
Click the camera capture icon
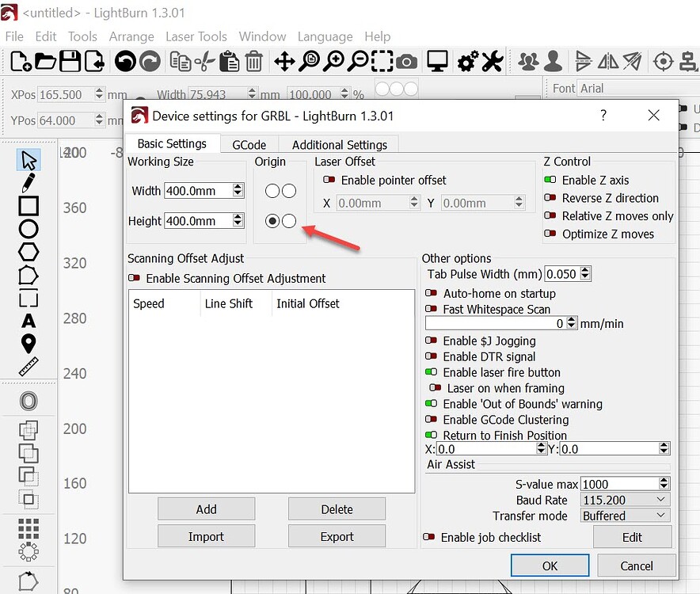(407, 61)
